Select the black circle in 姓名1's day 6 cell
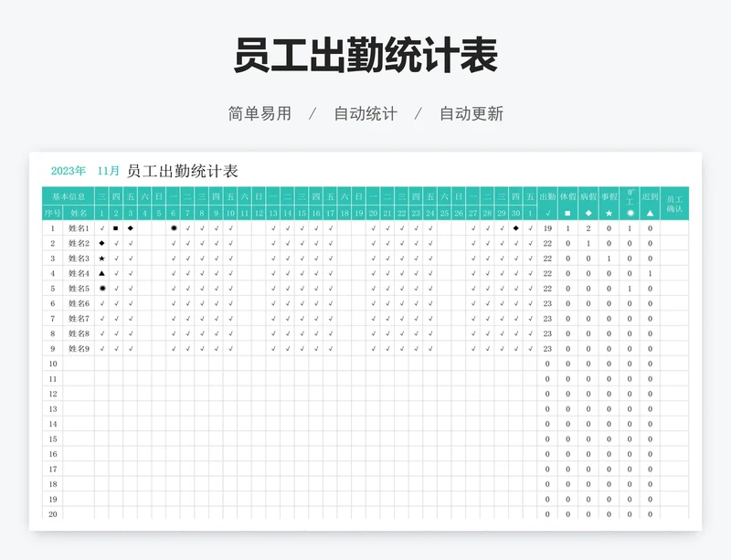 [174, 228]
